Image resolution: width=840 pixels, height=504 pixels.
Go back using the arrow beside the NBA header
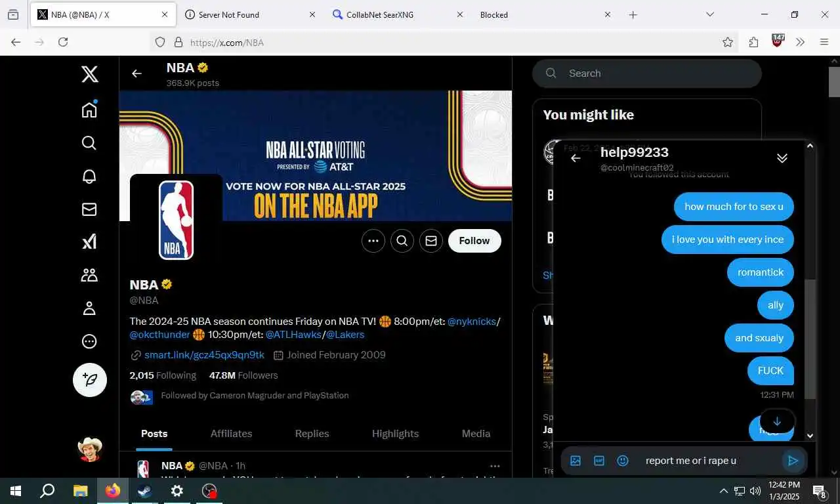pos(136,73)
